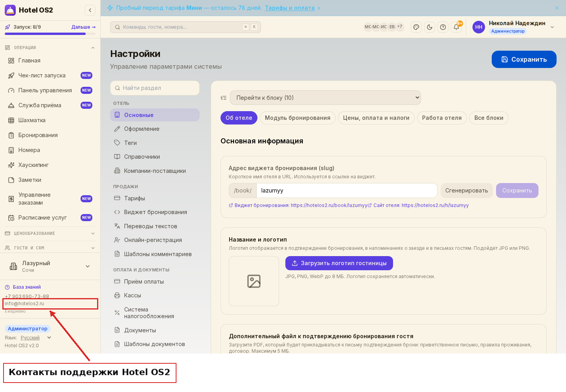Image resolution: width=566 pixels, height=392 pixels.
Task: Open Основные settings section
Action: click(x=155, y=115)
